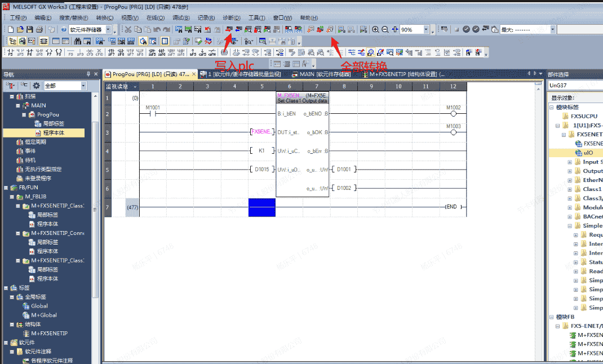Click the Open project folder icon

[x=20, y=29]
